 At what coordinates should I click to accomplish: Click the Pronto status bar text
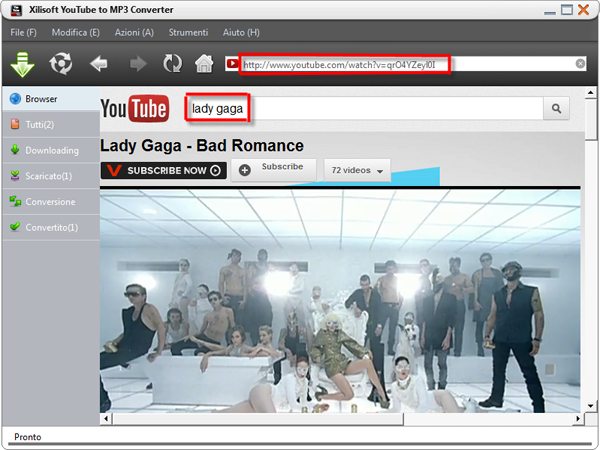point(28,437)
